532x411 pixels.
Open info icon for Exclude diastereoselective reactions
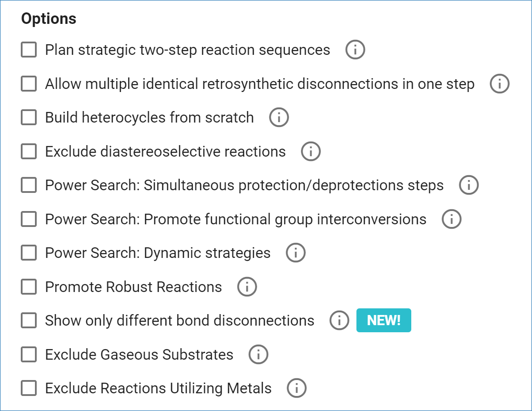(310, 152)
